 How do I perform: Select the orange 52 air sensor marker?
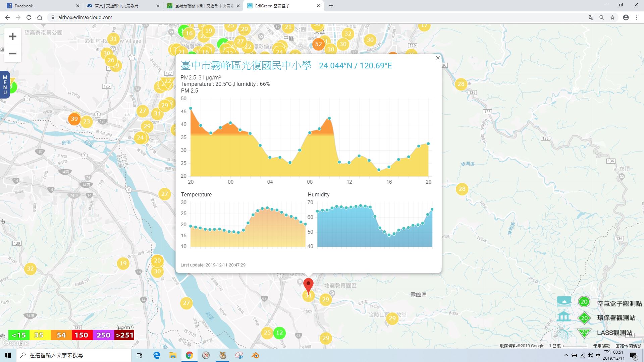[318, 44]
